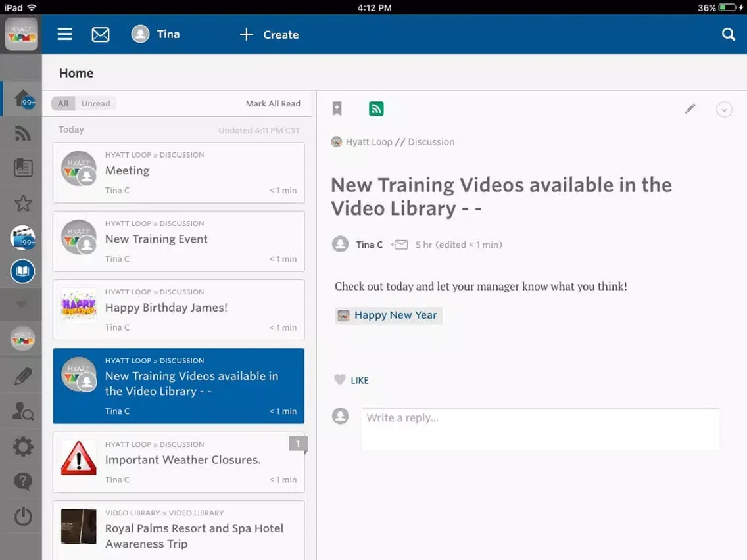
Task: Edit post with pencil icon
Action: click(x=690, y=109)
